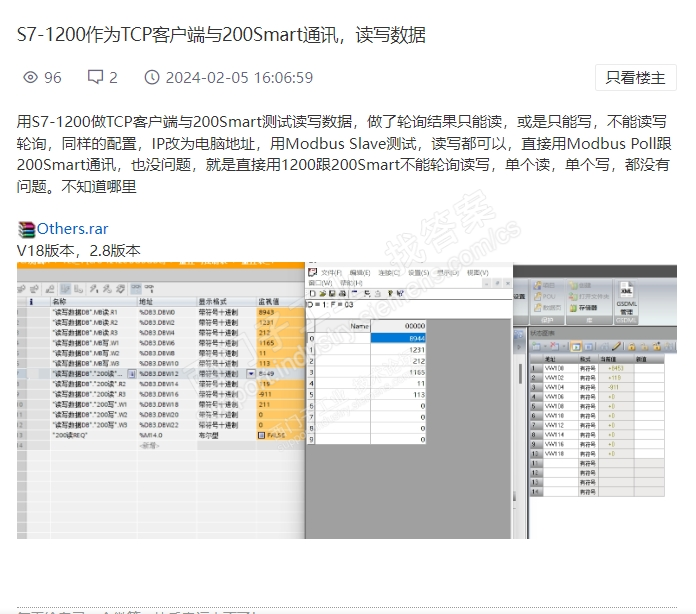
Task: Toggle FALSE checkbox in "200读REQ" row
Action: (261, 436)
